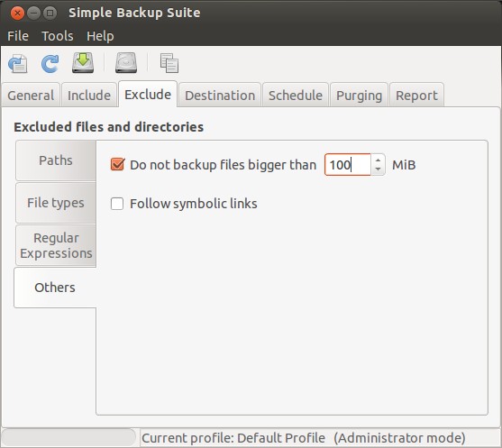Click the grey hard drive toolbar icon
This screenshot has width=502, height=448.
126,63
